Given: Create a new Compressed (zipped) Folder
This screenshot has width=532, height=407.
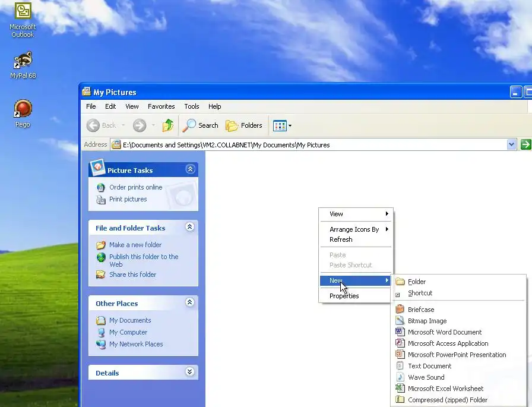Looking at the screenshot, I should (458, 400).
